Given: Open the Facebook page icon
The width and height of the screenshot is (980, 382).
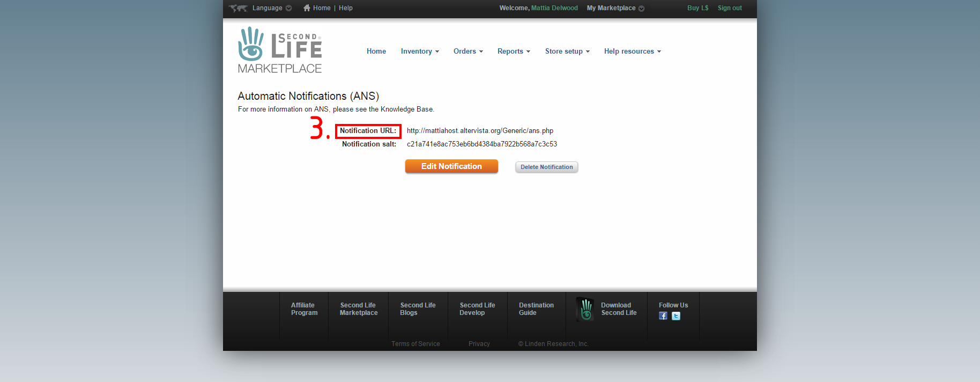Looking at the screenshot, I should pyautogui.click(x=663, y=316).
